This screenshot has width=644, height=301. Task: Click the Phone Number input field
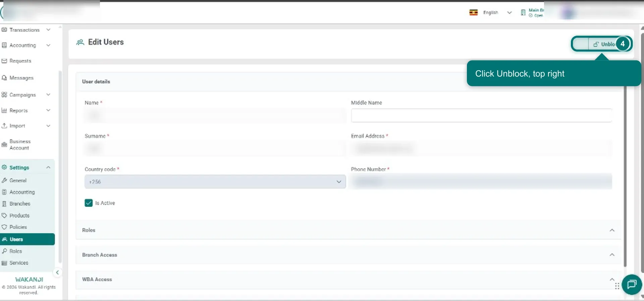click(x=481, y=181)
